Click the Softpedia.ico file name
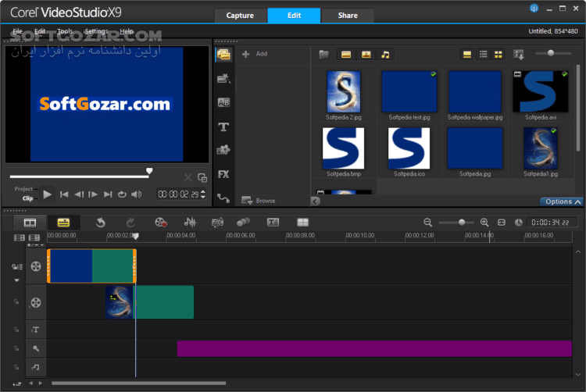Viewport: 586px width, 392px height. point(409,174)
